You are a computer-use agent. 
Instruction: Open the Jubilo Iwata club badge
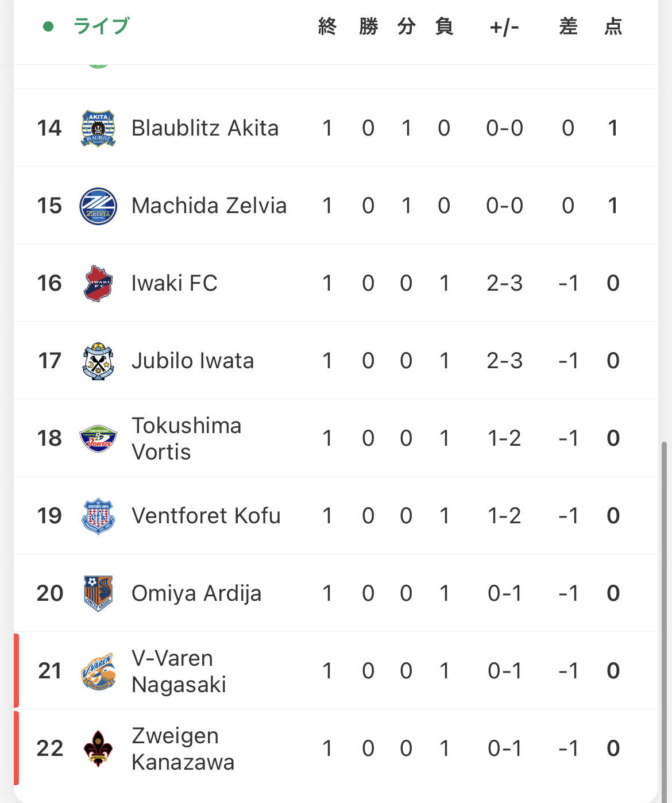pos(98,361)
